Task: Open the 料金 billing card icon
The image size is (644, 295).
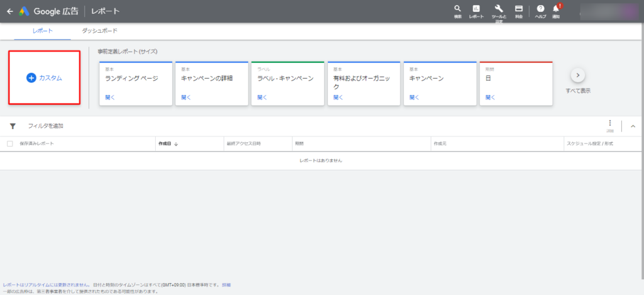Action: 518,9
